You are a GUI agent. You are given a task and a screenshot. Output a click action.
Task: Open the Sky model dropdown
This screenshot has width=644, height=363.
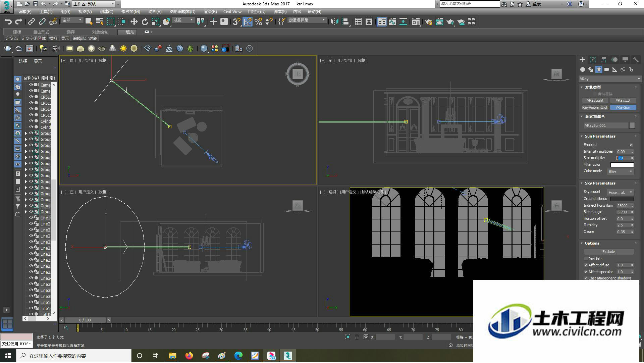point(620,193)
